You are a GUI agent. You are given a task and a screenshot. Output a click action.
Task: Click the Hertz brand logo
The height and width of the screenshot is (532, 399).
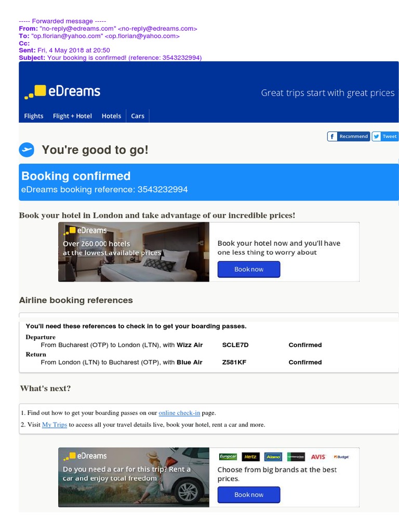[250, 457]
